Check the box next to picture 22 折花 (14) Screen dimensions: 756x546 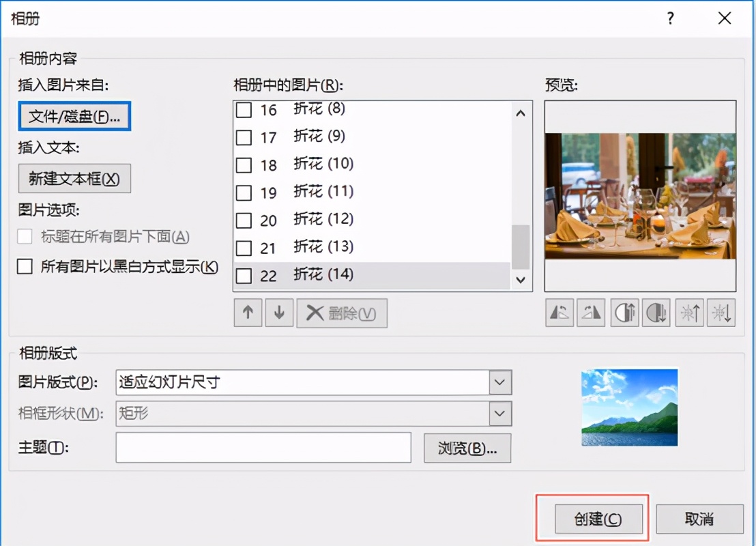tap(243, 276)
